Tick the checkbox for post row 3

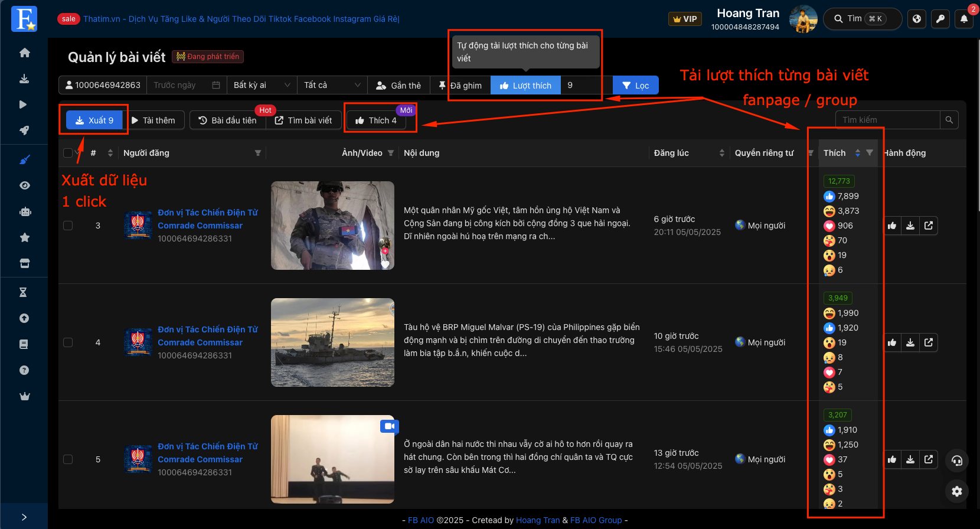pos(68,226)
